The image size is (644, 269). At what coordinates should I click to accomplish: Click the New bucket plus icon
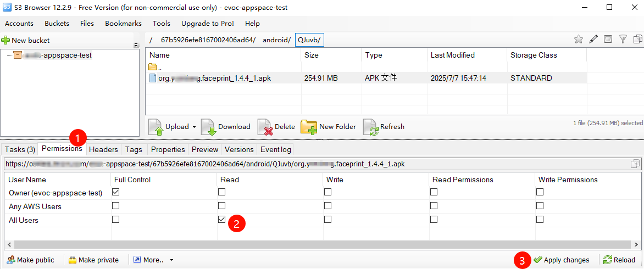pos(5,40)
